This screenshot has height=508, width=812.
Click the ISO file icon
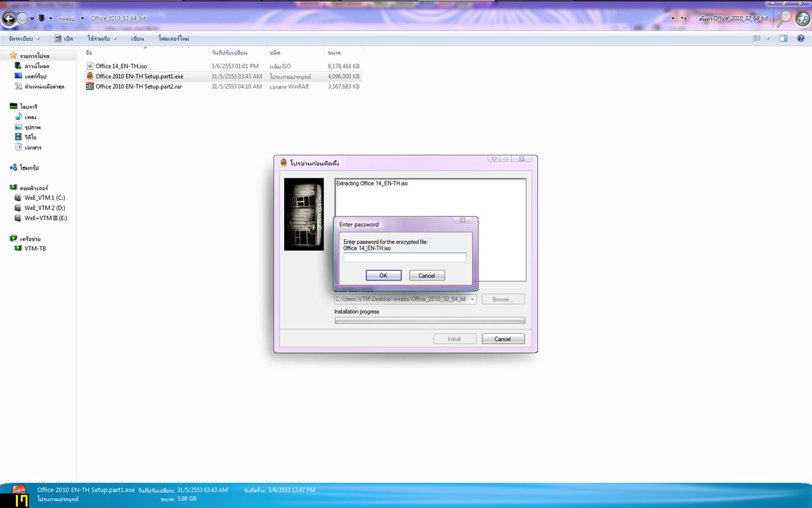pos(90,66)
